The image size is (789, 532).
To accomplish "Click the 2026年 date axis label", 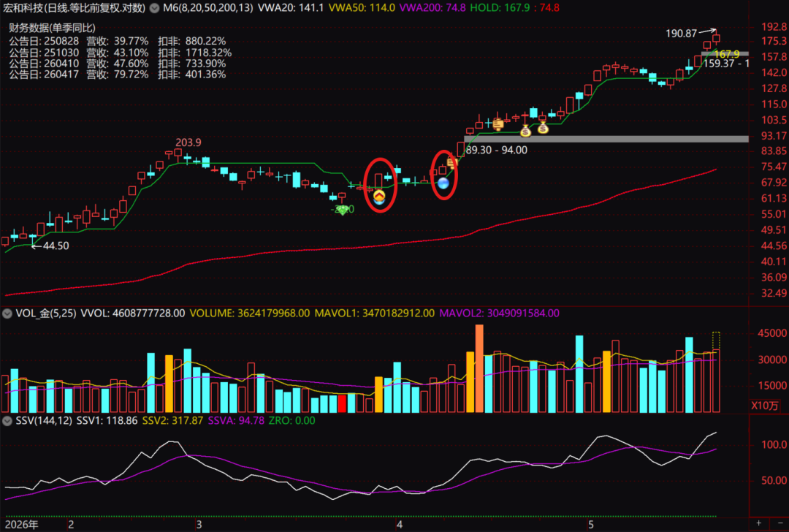I will click(22, 525).
